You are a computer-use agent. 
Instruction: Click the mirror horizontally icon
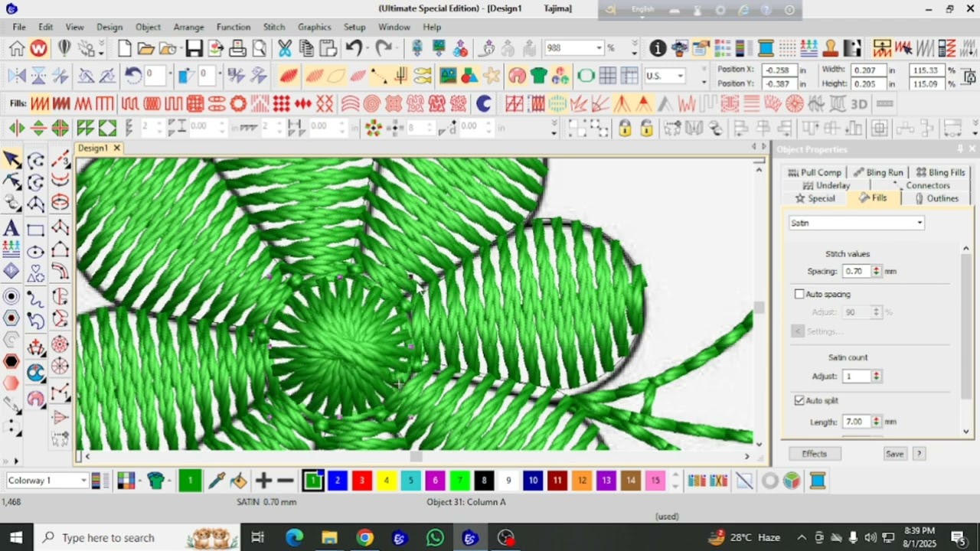(17, 76)
